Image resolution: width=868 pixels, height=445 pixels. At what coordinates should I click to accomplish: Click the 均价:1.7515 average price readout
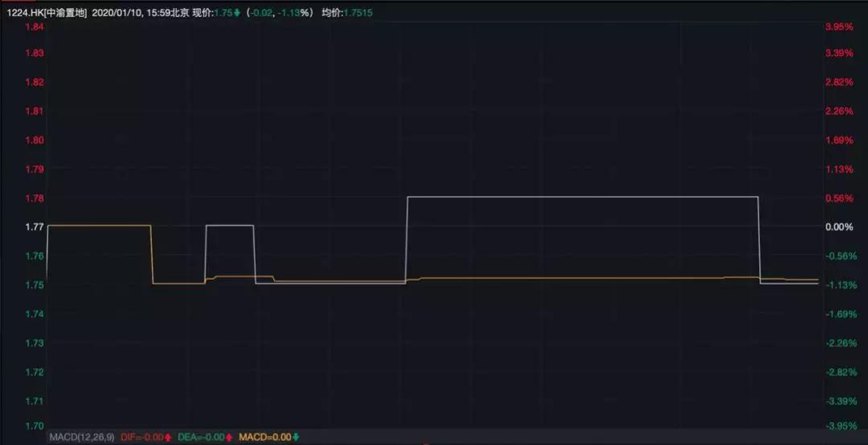346,13
